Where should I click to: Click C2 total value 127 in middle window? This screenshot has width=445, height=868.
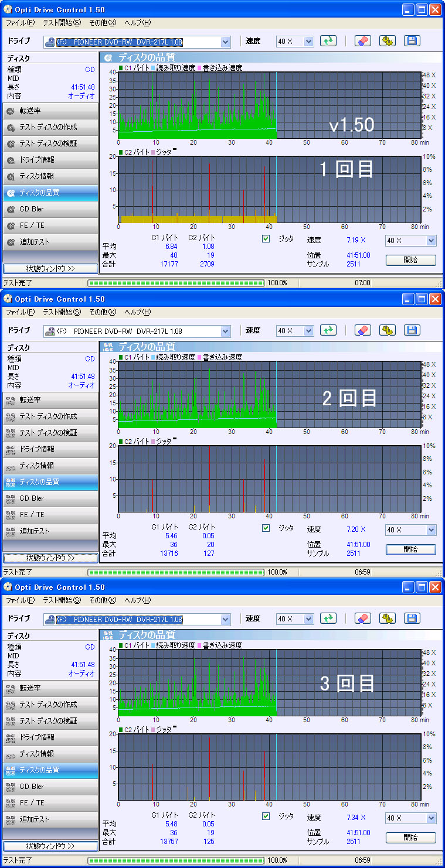click(x=208, y=553)
